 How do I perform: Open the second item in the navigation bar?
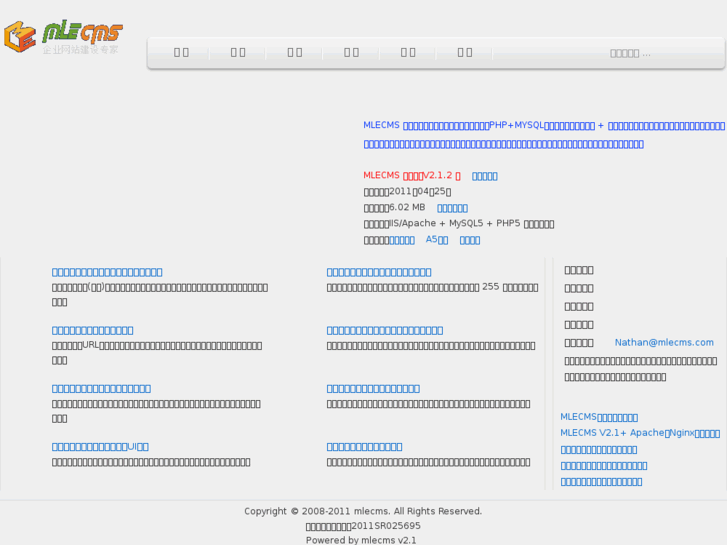(x=238, y=53)
